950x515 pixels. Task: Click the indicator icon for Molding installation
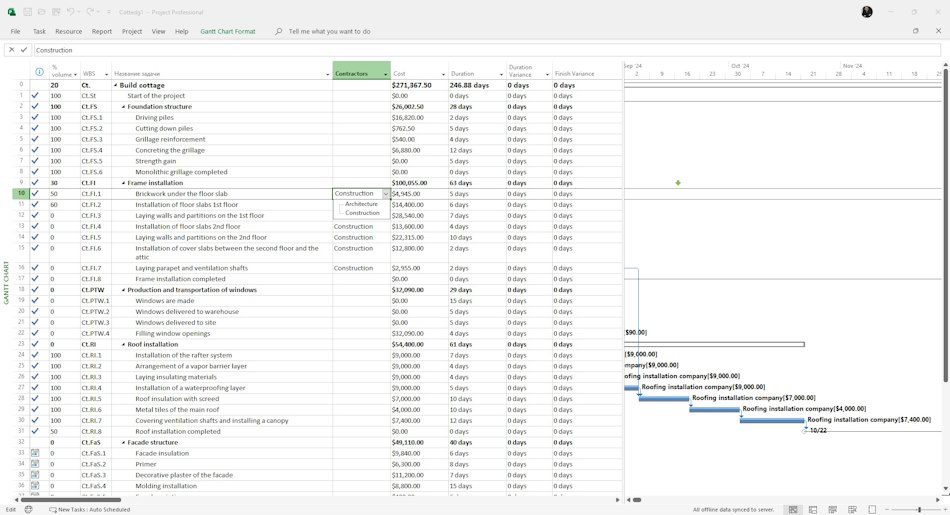(x=35, y=486)
